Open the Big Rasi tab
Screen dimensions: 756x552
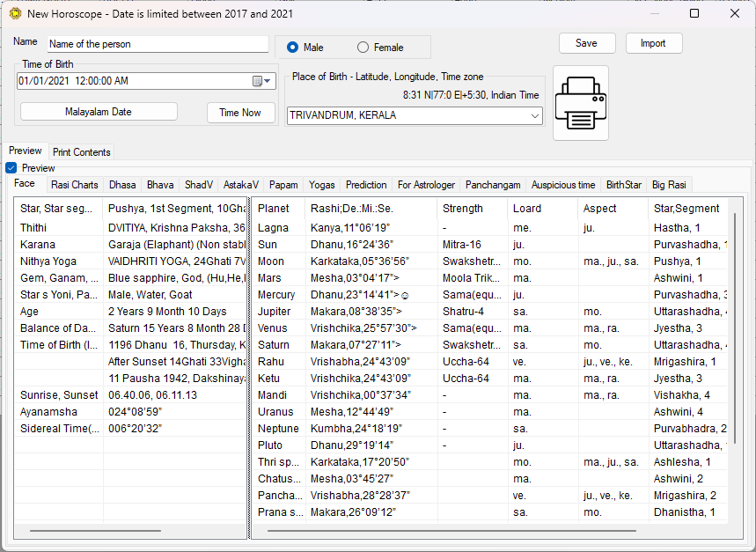[669, 185]
